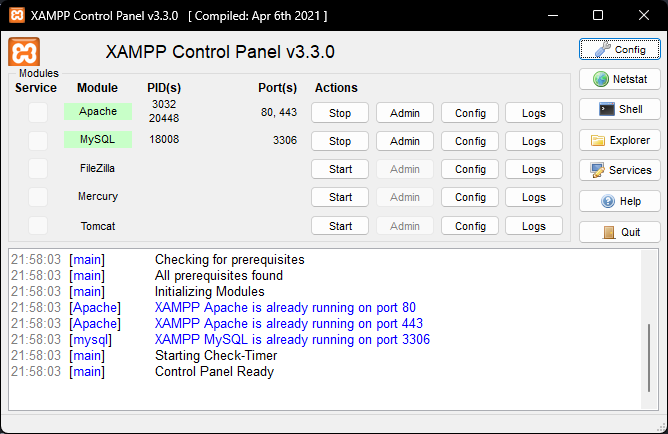Select the MySQL module label
The image size is (668, 434).
coord(98,139)
